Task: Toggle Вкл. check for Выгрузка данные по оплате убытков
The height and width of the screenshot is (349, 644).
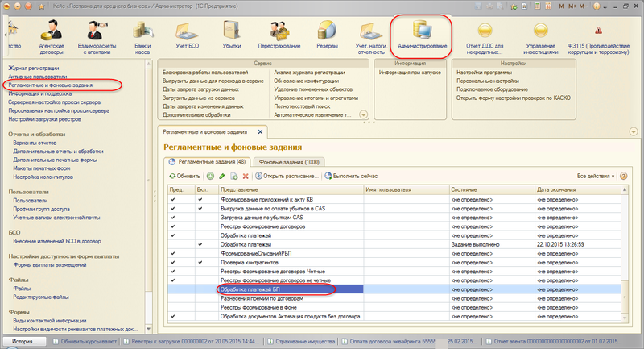Action: pyautogui.click(x=200, y=208)
